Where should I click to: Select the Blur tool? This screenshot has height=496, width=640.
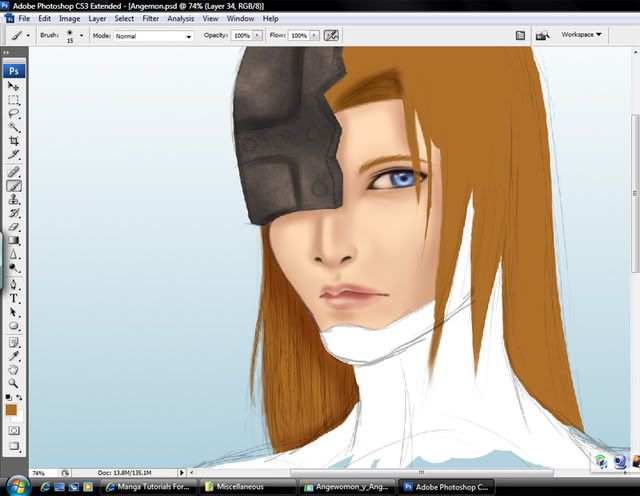click(x=13, y=254)
